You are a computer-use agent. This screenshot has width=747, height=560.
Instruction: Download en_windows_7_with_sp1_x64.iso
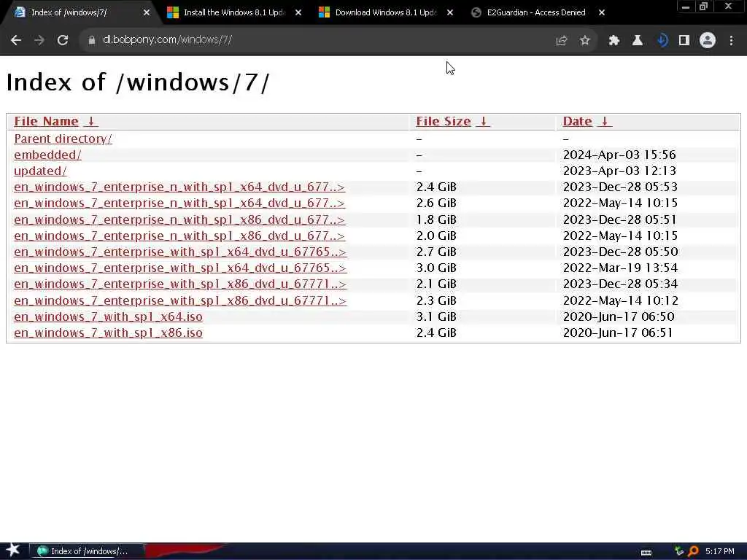[x=108, y=317]
